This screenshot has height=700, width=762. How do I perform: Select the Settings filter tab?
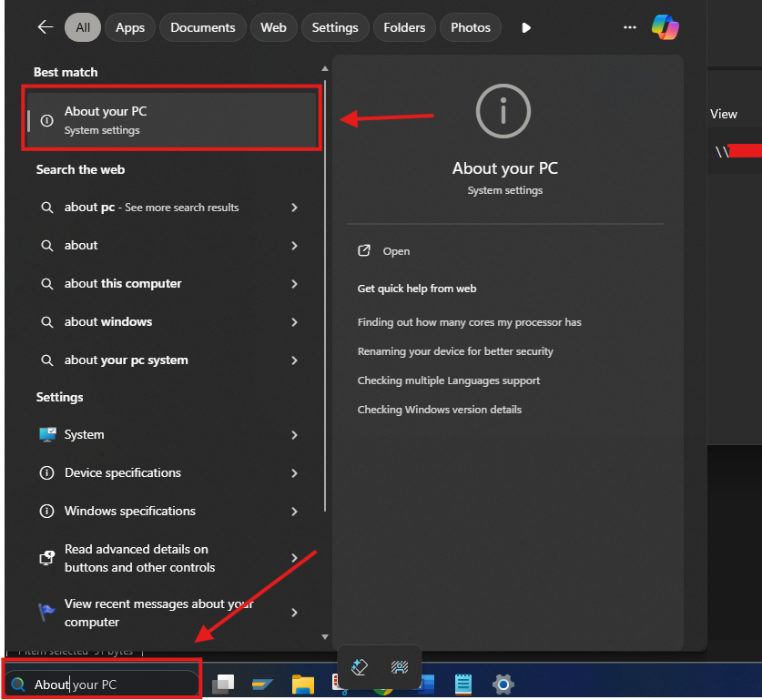point(334,27)
